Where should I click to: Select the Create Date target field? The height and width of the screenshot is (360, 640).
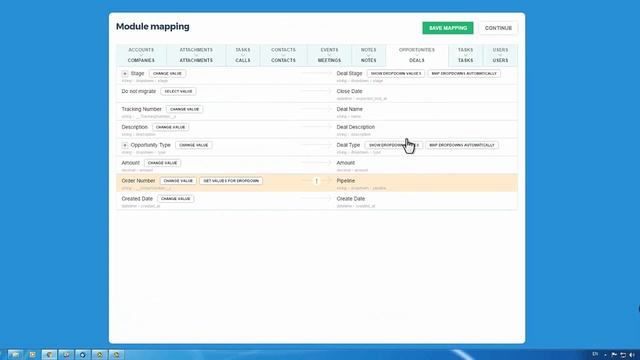point(351,199)
